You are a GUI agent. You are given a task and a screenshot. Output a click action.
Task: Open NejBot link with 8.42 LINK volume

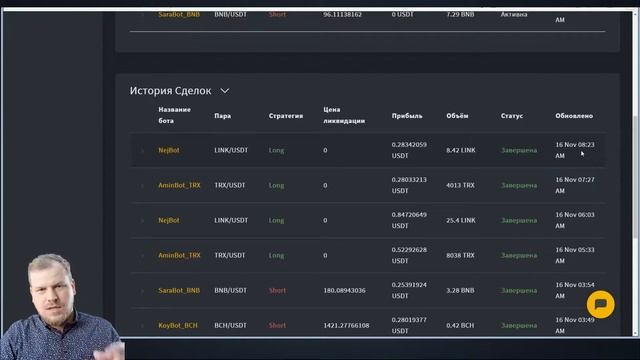click(169, 150)
